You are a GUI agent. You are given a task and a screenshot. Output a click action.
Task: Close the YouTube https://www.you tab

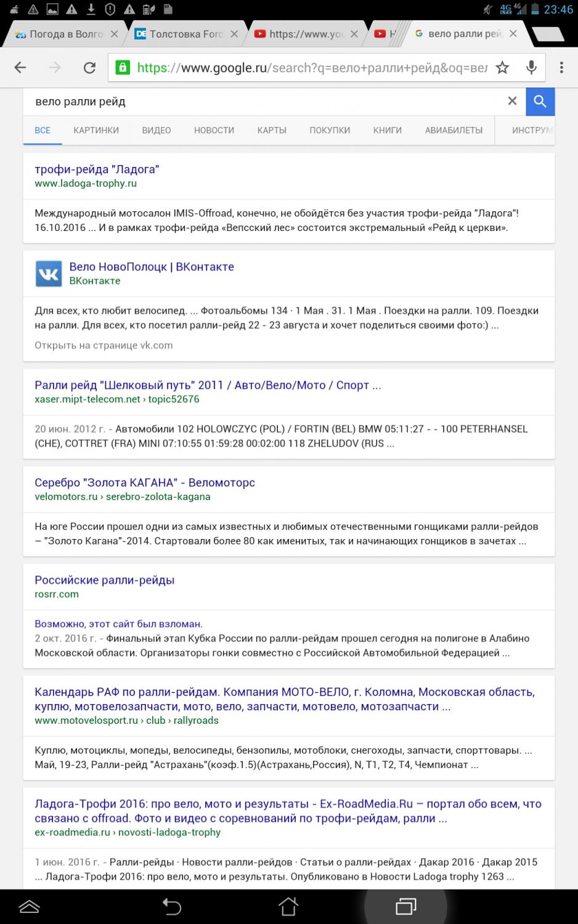coord(354,34)
